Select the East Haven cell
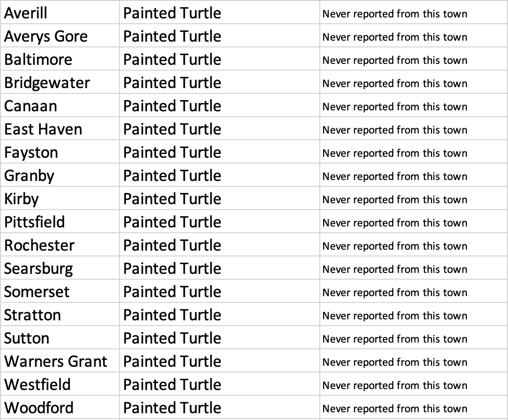 [60, 129]
